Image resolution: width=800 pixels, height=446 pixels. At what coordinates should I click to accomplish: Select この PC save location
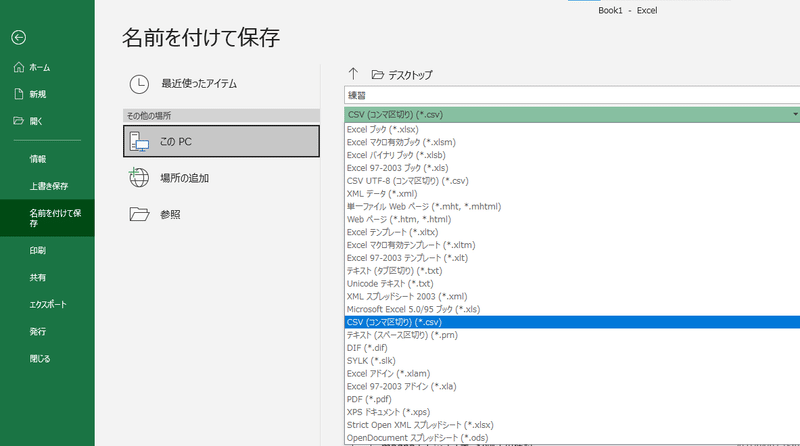[221, 141]
